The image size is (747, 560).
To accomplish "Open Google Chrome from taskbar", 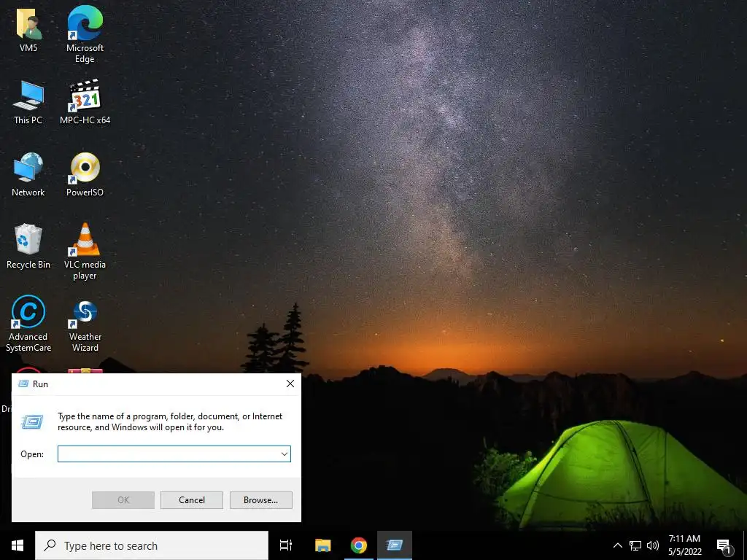I will point(359,545).
